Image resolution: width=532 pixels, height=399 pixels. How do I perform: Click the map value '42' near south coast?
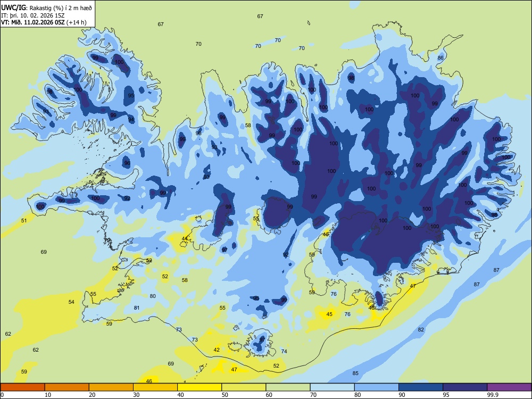217,350
